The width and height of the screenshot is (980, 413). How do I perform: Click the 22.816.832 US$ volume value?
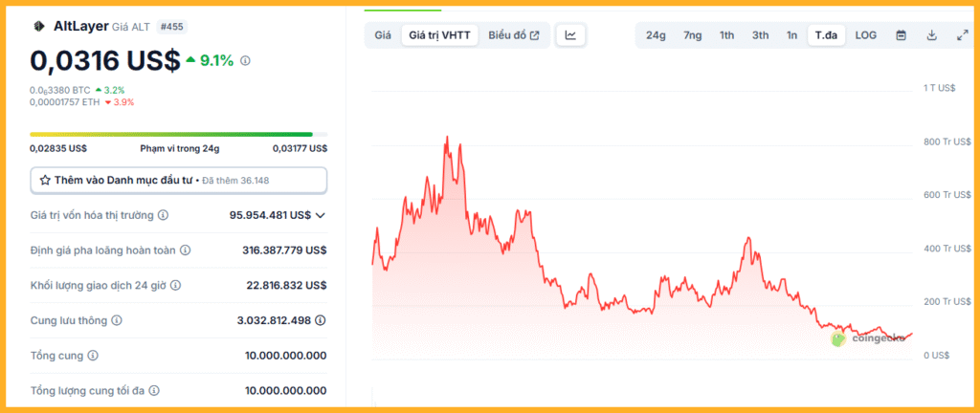(x=286, y=285)
